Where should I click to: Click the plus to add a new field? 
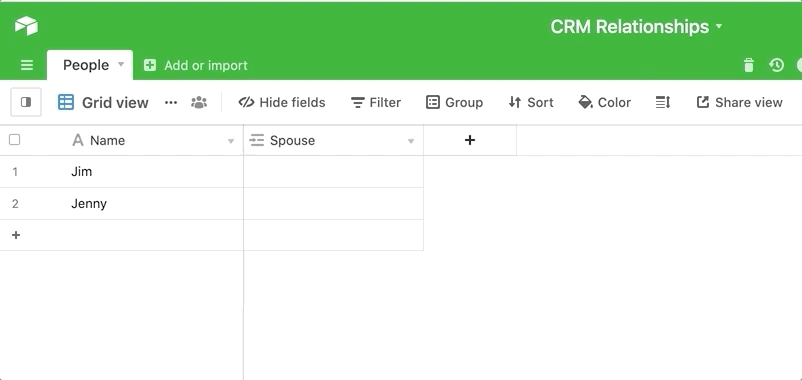point(470,140)
